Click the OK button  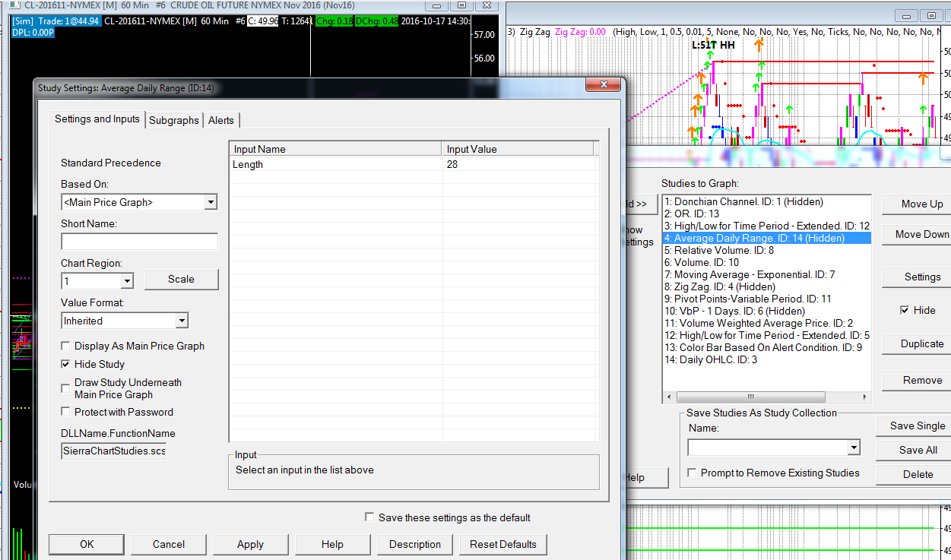point(87,544)
